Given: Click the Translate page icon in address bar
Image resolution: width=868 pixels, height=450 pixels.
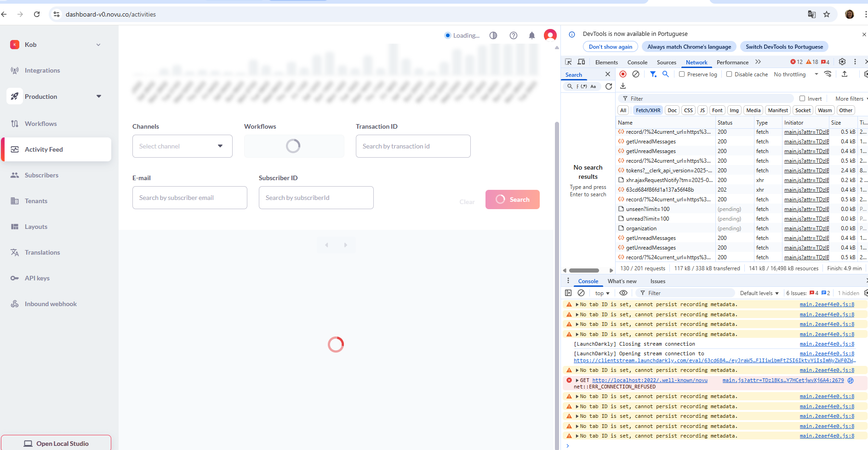Looking at the screenshot, I should (x=812, y=14).
